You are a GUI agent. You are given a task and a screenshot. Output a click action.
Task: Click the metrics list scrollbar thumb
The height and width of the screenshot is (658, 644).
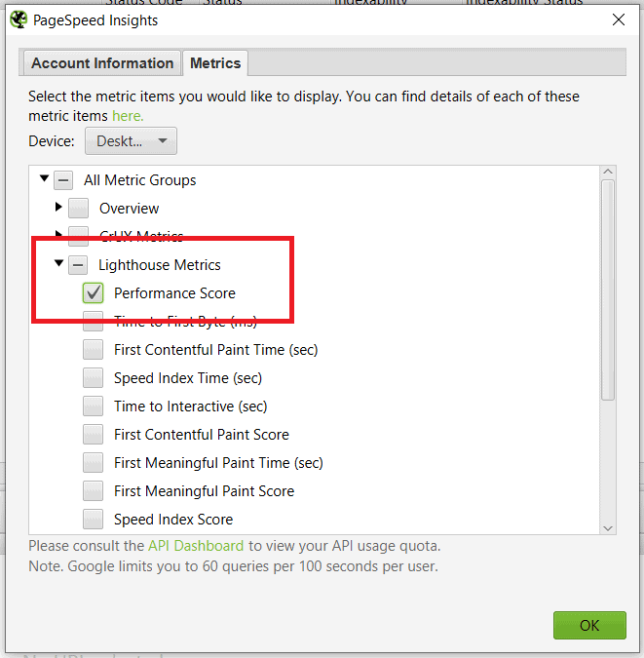click(x=608, y=290)
